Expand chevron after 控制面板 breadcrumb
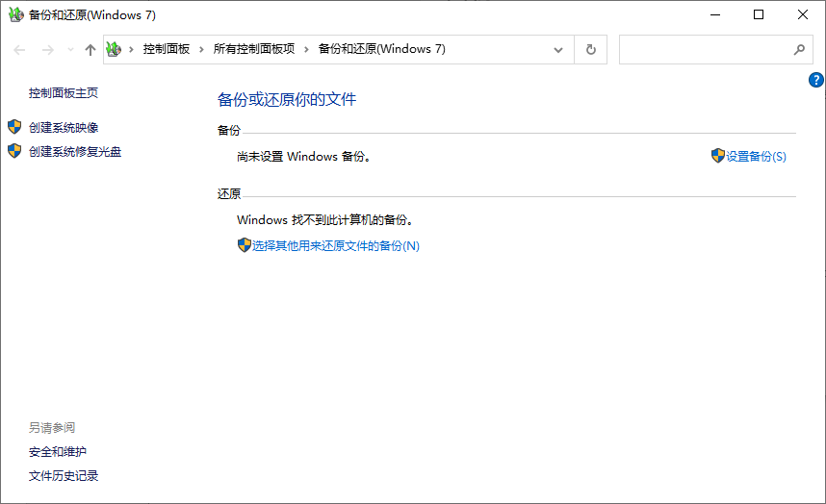This screenshot has width=826, height=504. (201, 49)
